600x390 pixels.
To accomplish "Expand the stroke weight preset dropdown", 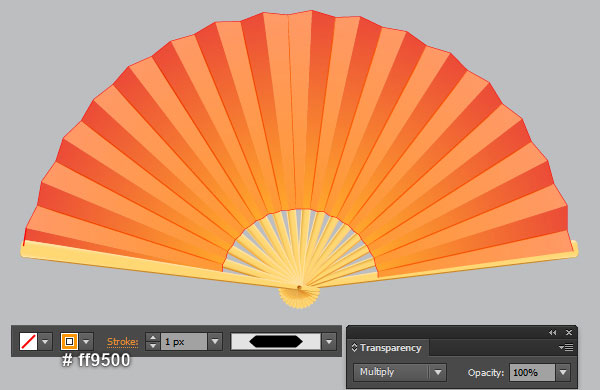I will point(215,341).
